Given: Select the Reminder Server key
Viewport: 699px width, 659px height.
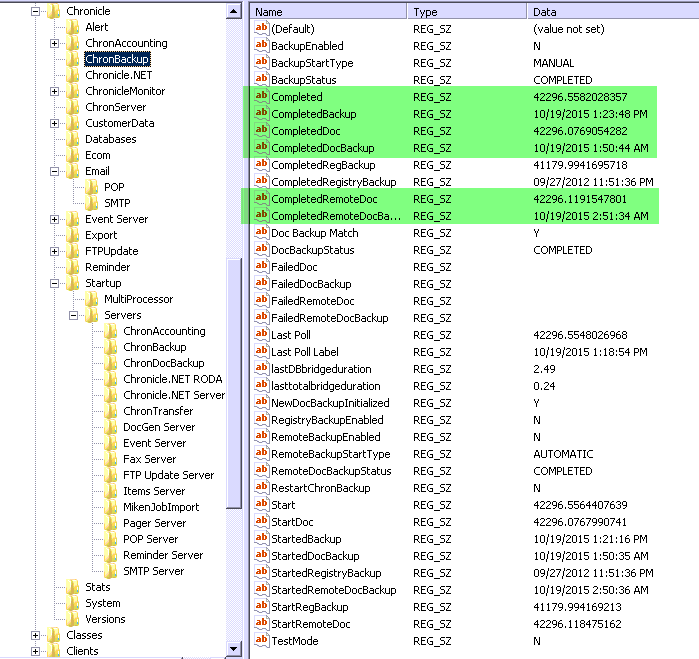Looking at the screenshot, I should [163, 555].
